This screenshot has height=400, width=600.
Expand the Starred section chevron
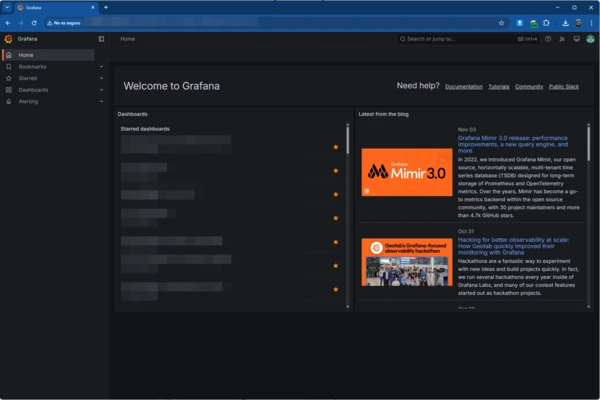coord(101,78)
